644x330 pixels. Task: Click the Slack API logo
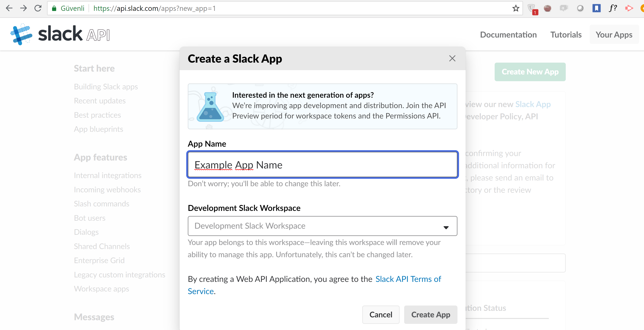coord(60,34)
